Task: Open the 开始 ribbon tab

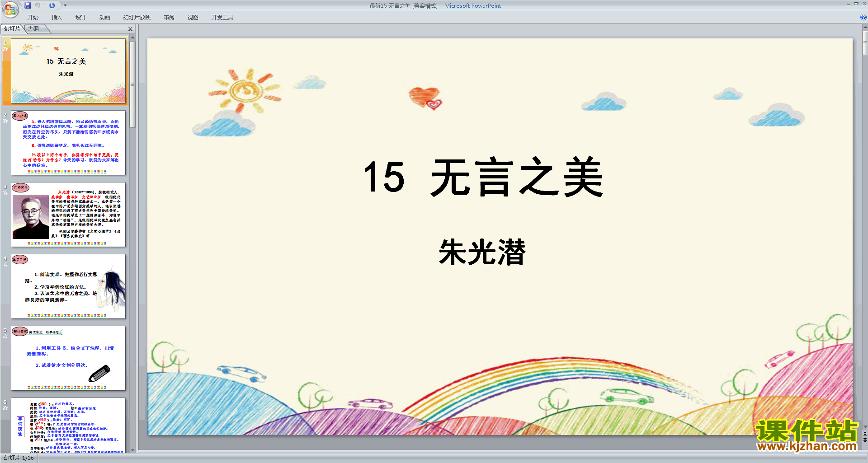Action: click(33, 18)
